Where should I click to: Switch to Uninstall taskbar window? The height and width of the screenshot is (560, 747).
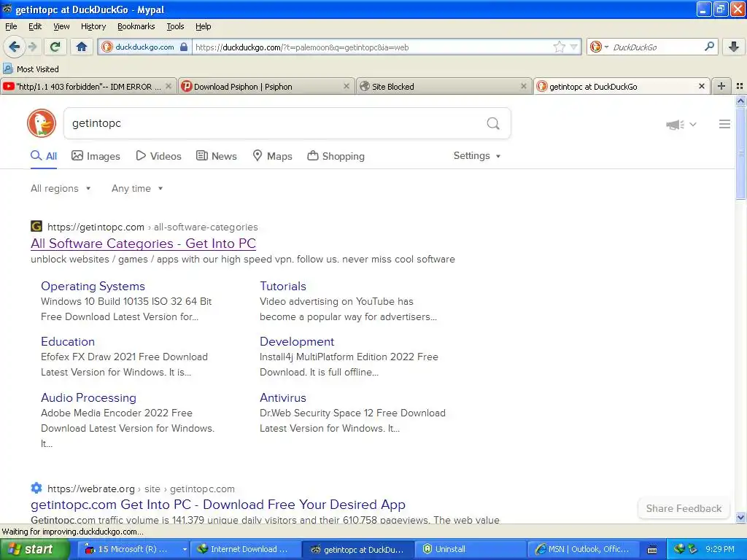click(x=471, y=549)
